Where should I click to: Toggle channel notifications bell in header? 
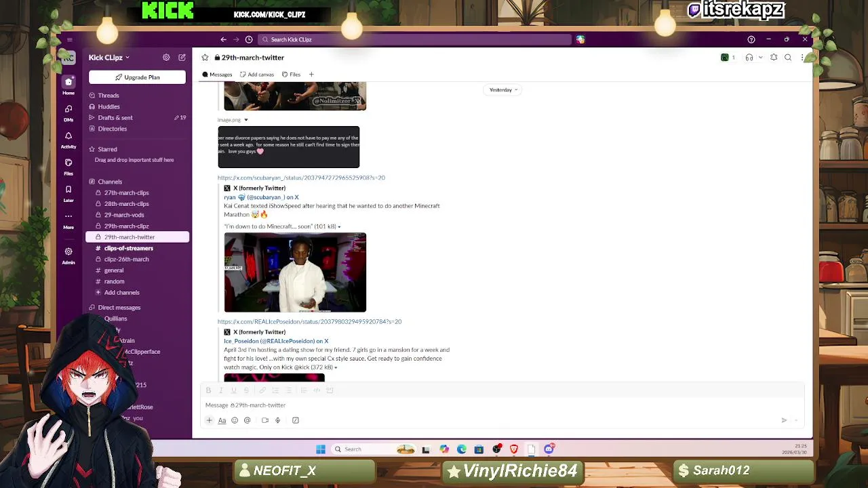click(x=774, y=58)
